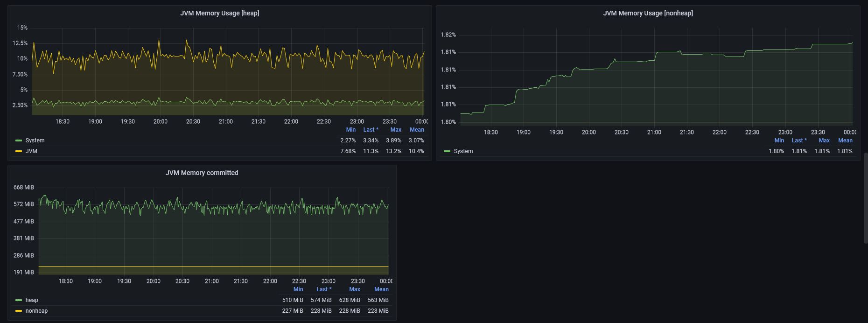Click green heap swatch in Memory committed legend
868x323 pixels.
[x=19, y=300]
